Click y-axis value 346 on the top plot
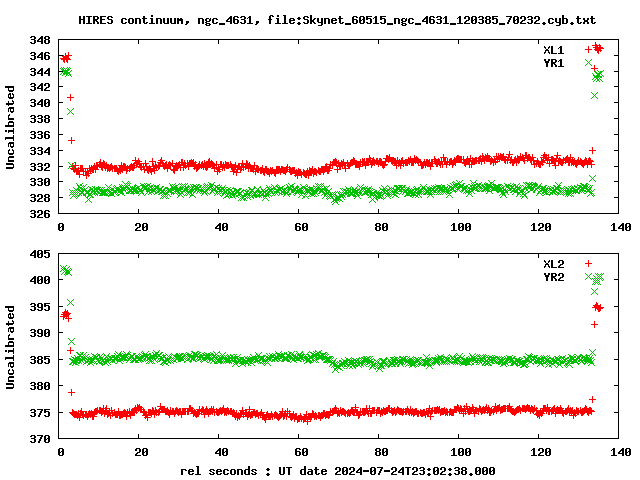This screenshot has height=480, width=640. click(x=40, y=56)
